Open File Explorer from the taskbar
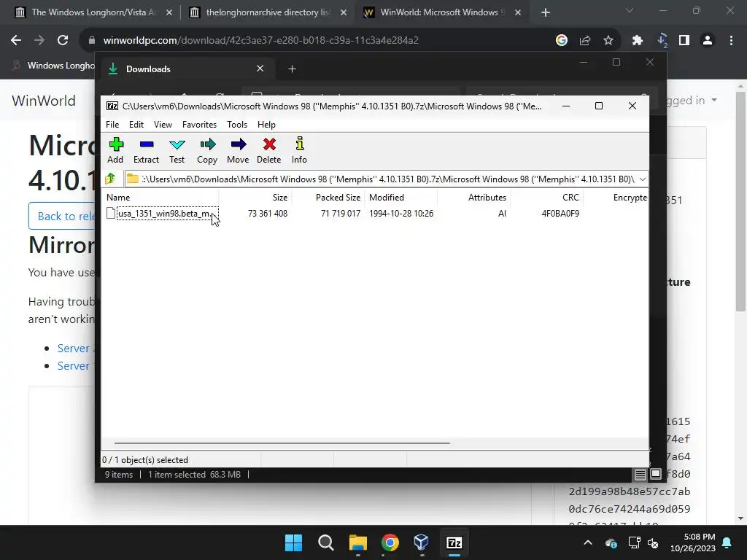Viewport: 747px width, 560px height. click(x=357, y=542)
